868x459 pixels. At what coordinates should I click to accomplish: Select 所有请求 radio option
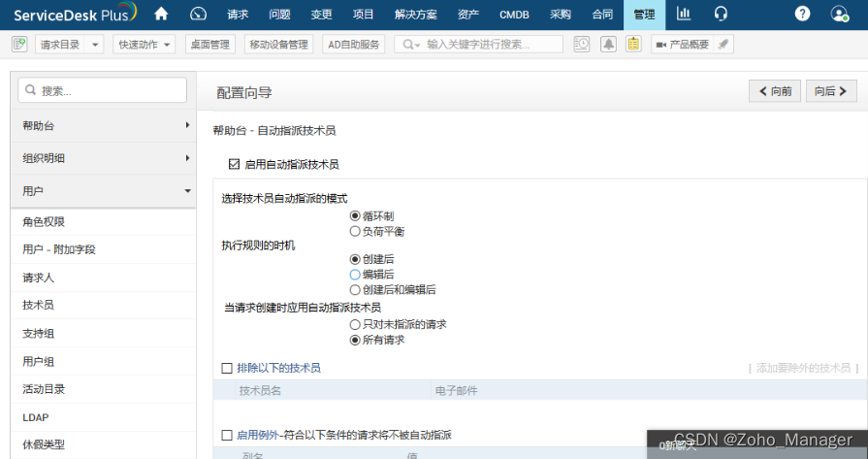355,340
